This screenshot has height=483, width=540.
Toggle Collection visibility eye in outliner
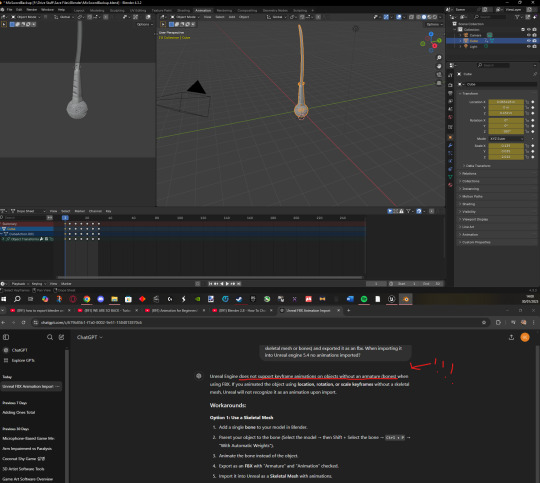click(529, 30)
